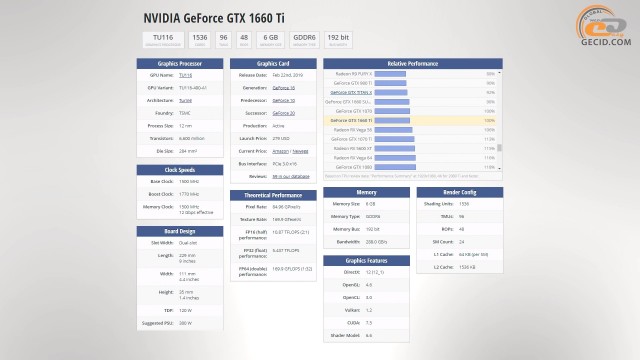Check current price on Amazon link
Screen dimensions: 640x360
click(280, 151)
